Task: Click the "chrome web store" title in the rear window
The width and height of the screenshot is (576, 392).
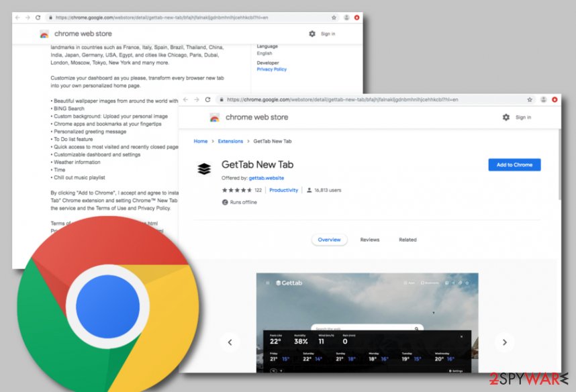Action: point(83,34)
